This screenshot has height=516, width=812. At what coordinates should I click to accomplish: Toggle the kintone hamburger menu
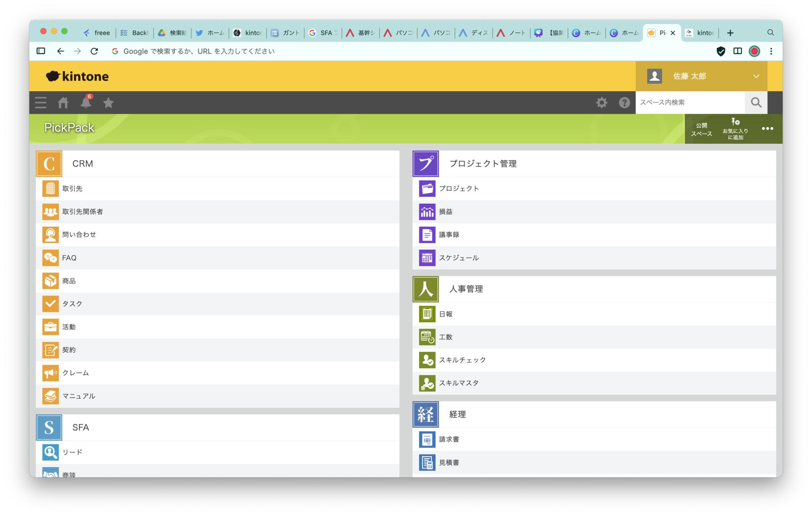(x=40, y=103)
